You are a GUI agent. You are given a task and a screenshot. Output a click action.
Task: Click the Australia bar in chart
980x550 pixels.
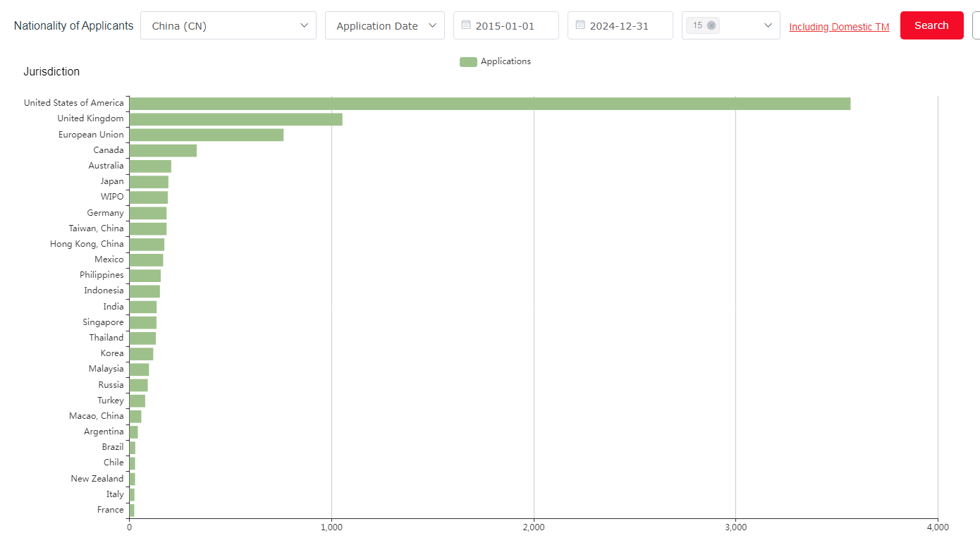pos(150,166)
